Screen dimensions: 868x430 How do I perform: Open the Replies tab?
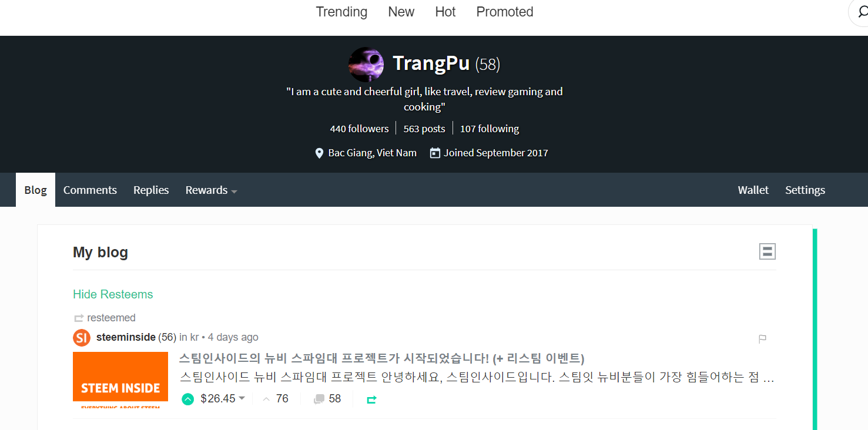pos(151,190)
